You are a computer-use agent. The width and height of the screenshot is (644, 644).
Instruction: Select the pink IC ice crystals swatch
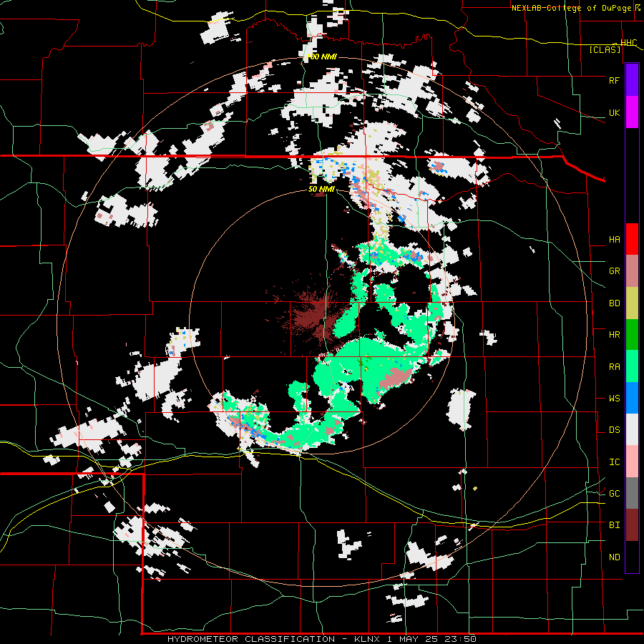[x=632, y=462]
